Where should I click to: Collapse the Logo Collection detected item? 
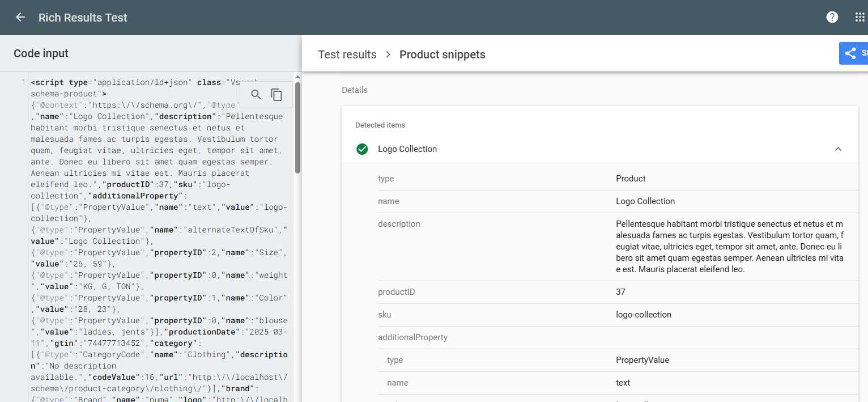click(838, 149)
